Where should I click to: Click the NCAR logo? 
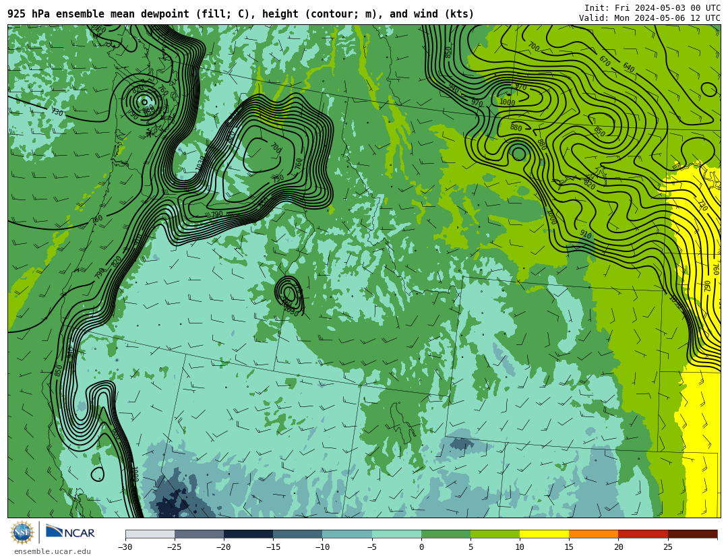point(71,532)
